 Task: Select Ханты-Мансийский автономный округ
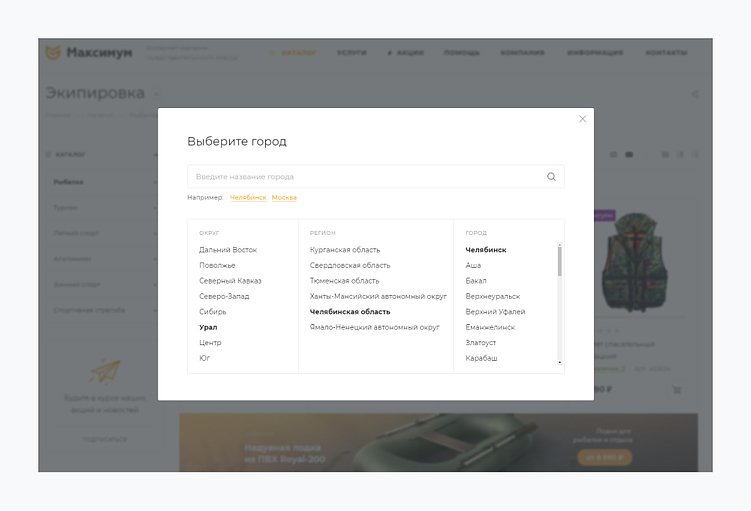point(378,296)
